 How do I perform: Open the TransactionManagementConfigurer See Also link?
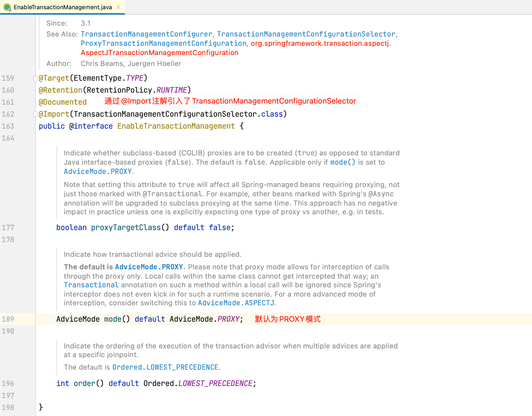coord(146,34)
